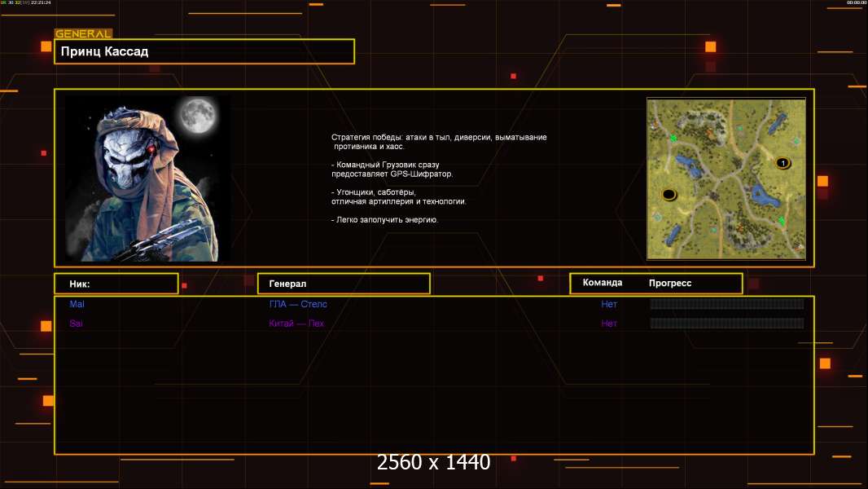The image size is (868, 489).
Task: Click the GENERAL label tag
Action: point(83,34)
